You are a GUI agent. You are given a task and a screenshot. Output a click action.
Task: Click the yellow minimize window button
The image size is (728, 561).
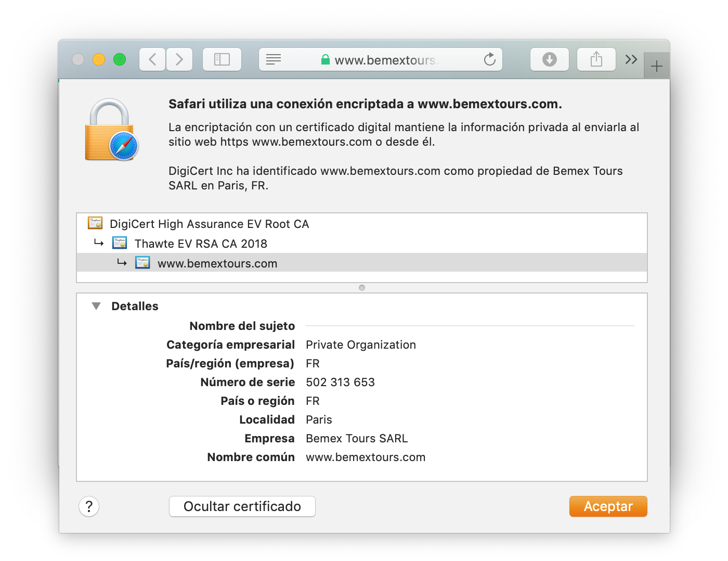[x=99, y=59]
